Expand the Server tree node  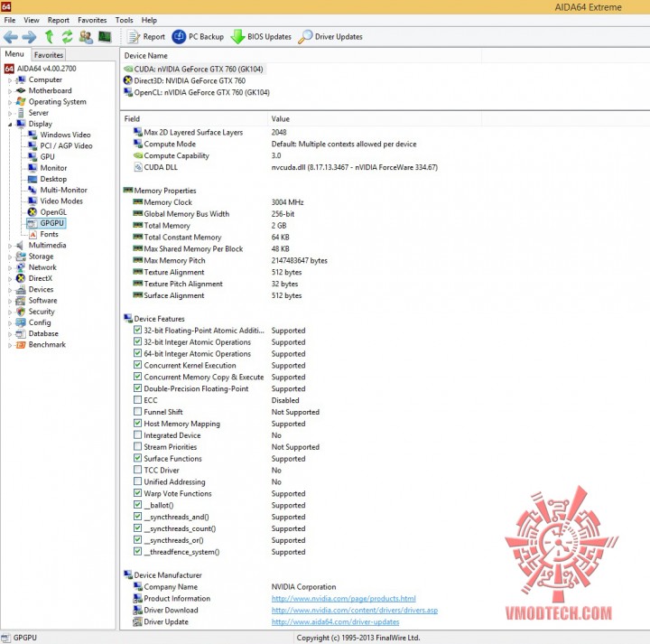click(x=10, y=113)
